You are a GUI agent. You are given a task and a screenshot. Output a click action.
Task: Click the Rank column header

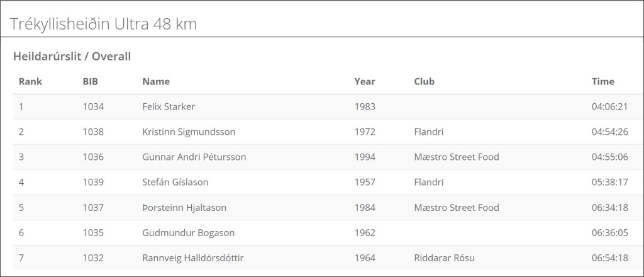point(30,81)
